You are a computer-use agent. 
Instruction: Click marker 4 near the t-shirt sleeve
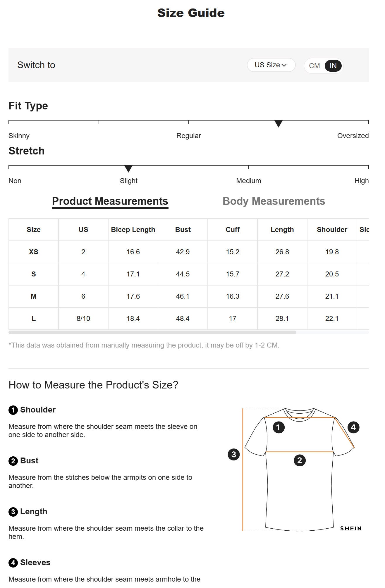click(353, 427)
